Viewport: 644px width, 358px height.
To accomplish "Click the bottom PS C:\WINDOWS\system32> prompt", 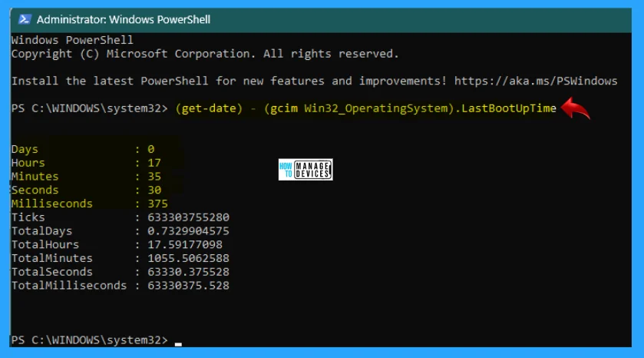I will pos(90,340).
